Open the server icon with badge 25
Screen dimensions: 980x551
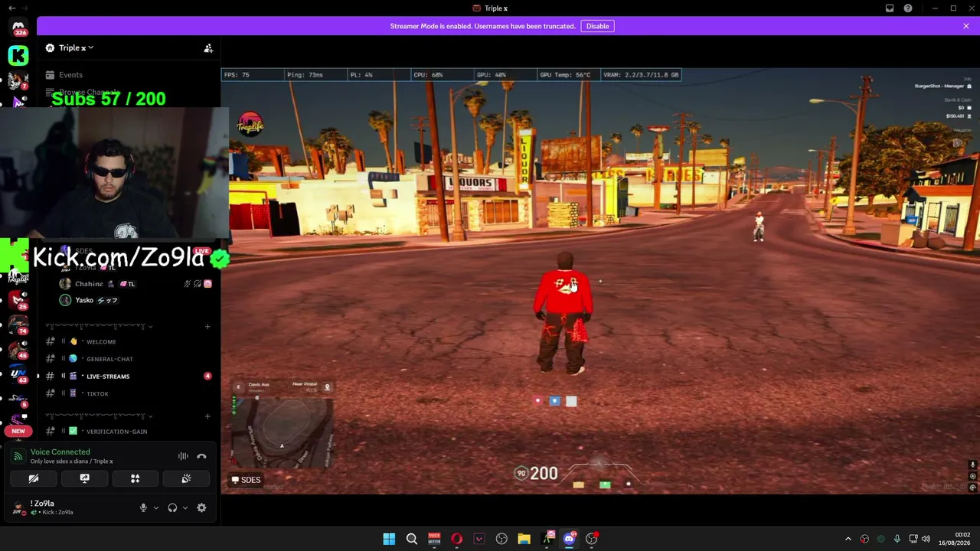(18, 301)
